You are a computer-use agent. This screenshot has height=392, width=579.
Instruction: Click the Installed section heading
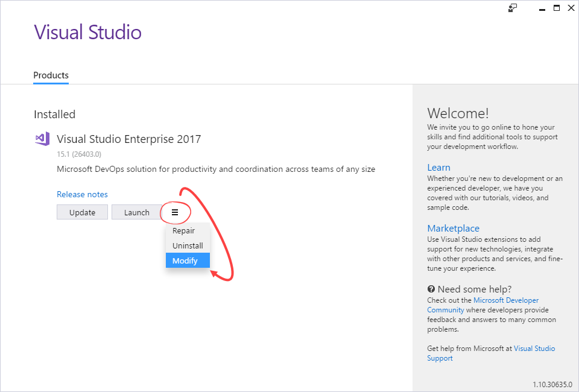pyautogui.click(x=55, y=115)
